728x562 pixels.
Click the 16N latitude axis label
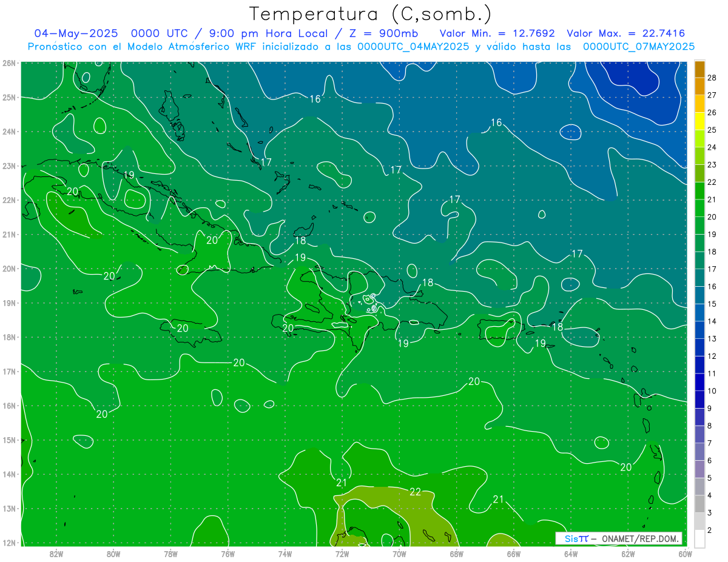tap(8, 406)
